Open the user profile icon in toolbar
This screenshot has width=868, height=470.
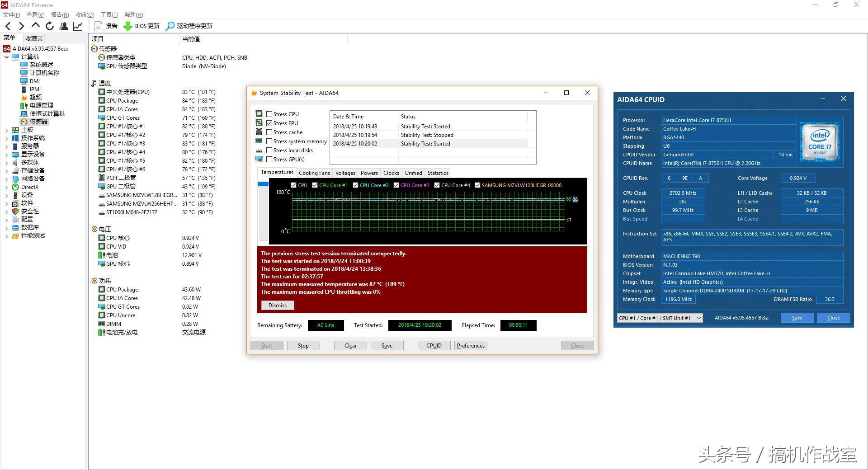pos(64,26)
